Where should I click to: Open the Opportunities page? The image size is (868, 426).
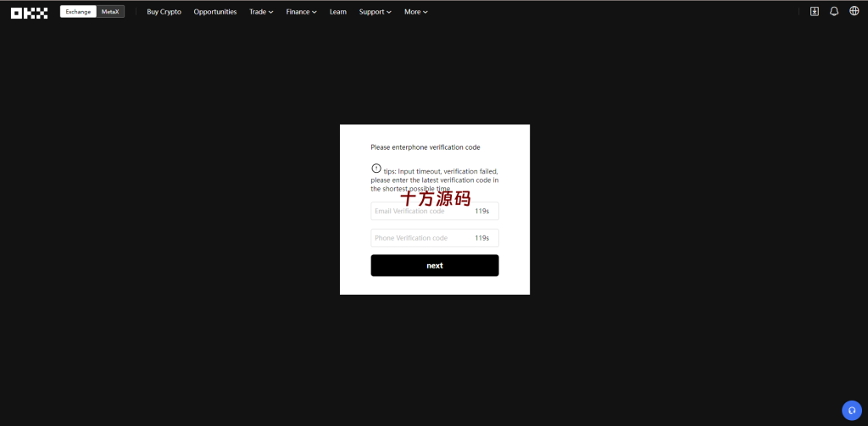[x=215, y=12]
